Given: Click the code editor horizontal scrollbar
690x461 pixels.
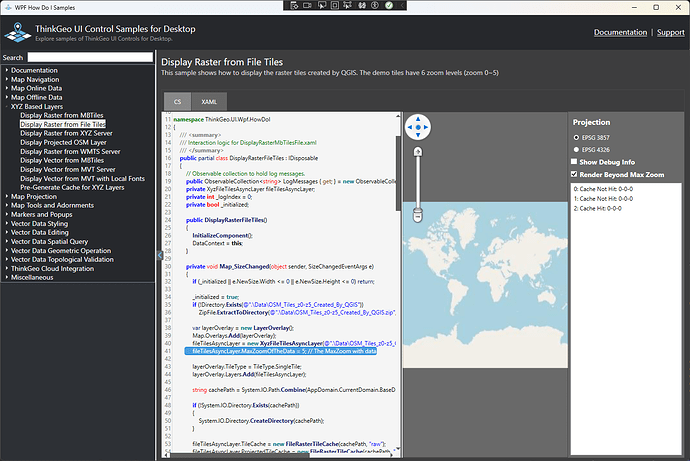Looking at the screenshot, I should (240, 455).
